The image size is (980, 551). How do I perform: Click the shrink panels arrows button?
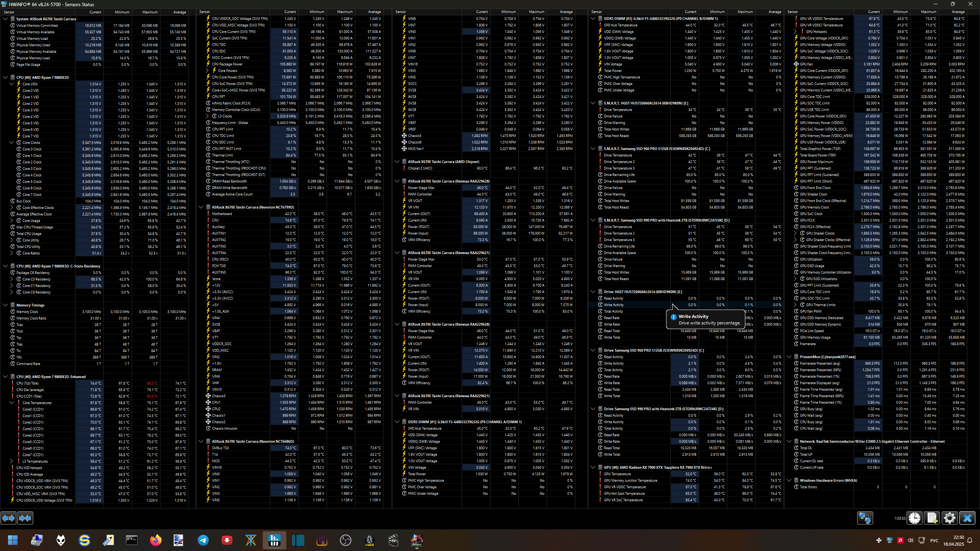tap(25, 518)
